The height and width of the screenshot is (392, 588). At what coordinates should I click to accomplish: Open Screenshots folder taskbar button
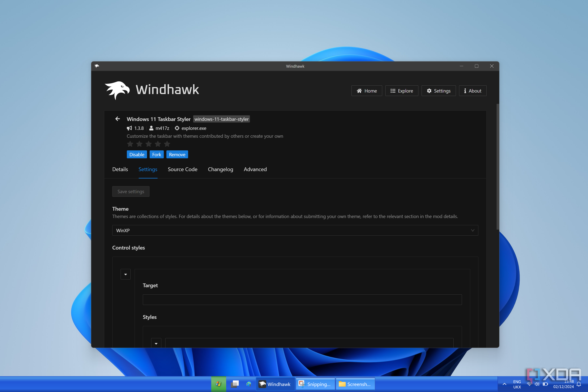(x=355, y=384)
